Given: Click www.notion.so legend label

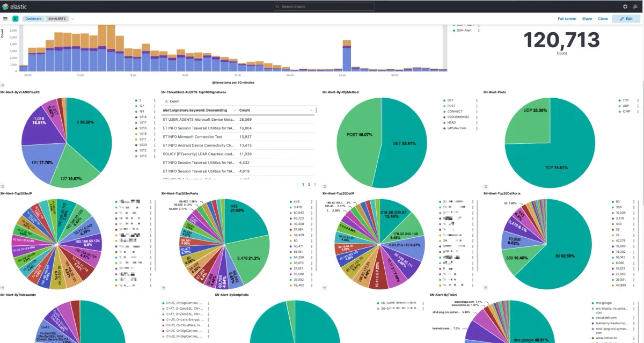Looking at the screenshot, I should (607, 338).
